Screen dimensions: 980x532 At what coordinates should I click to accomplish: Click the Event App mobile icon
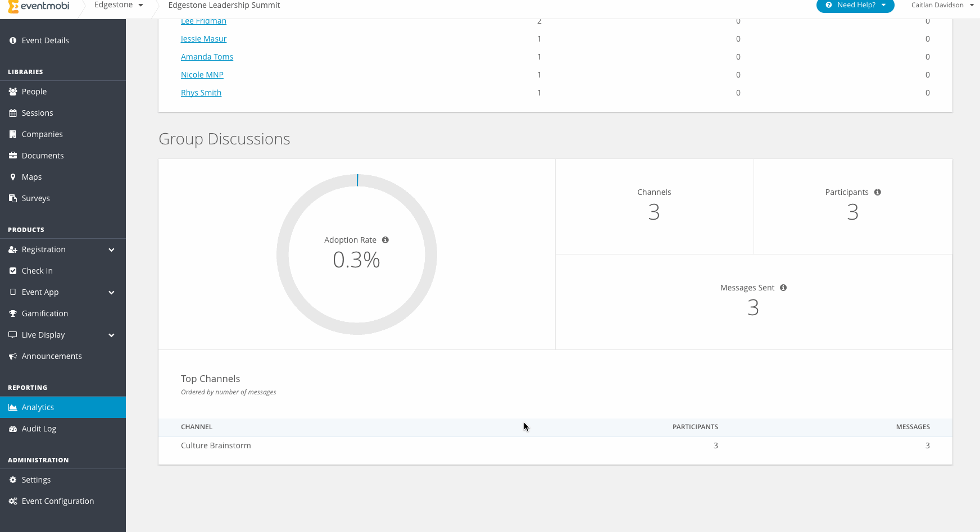[13, 292]
